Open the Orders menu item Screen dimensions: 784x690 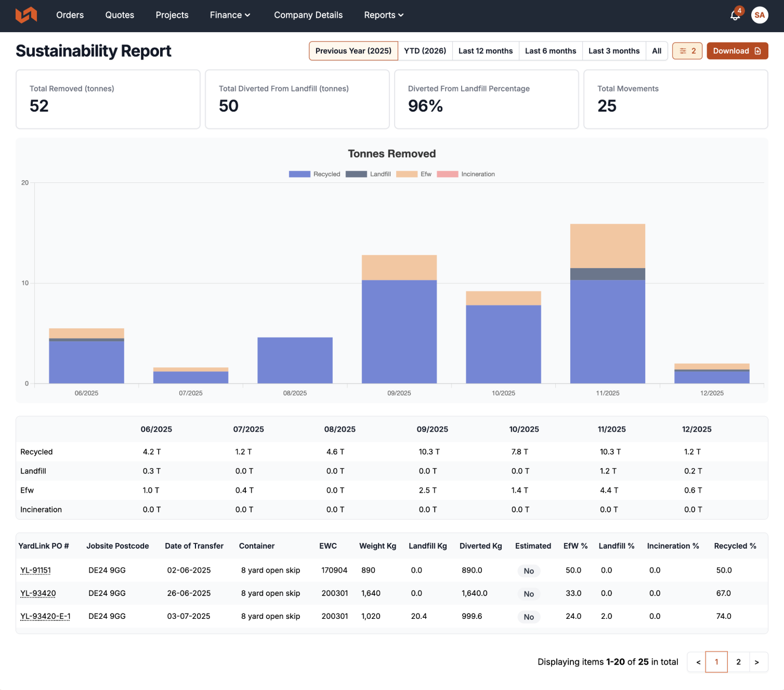pyautogui.click(x=70, y=15)
